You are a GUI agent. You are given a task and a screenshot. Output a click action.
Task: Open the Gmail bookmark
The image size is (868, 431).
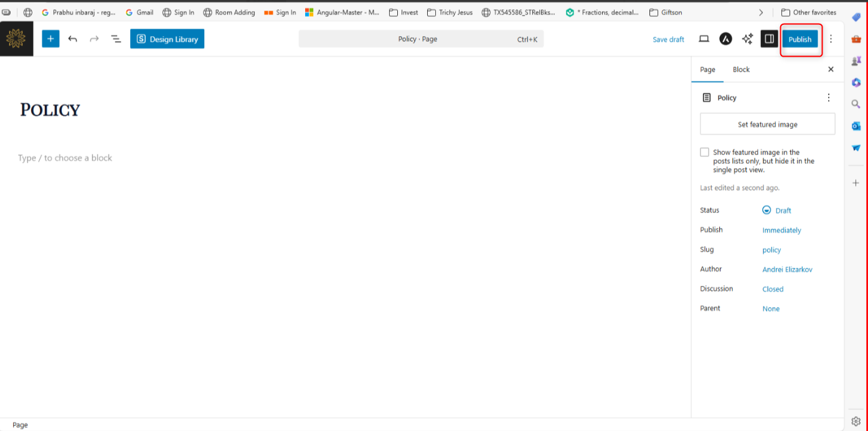(x=139, y=12)
